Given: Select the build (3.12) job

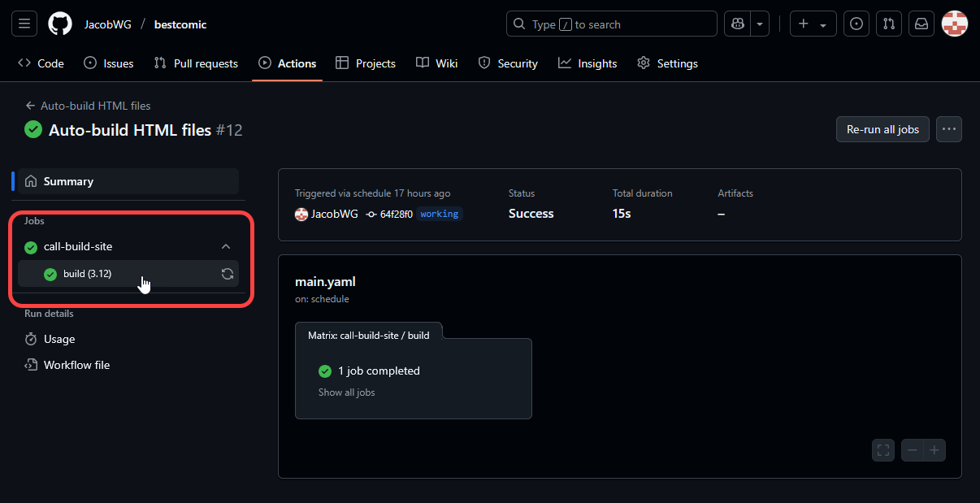Looking at the screenshot, I should click(x=88, y=274).
